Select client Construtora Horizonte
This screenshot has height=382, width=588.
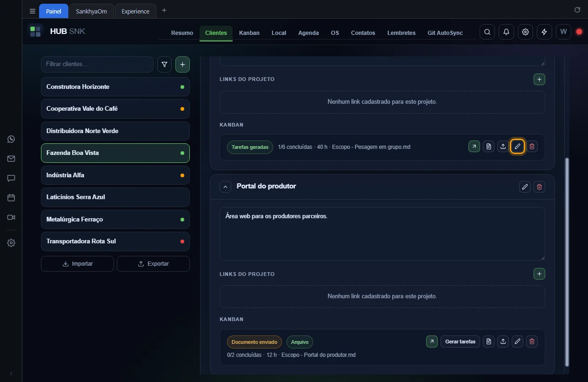tap(115, 87)
